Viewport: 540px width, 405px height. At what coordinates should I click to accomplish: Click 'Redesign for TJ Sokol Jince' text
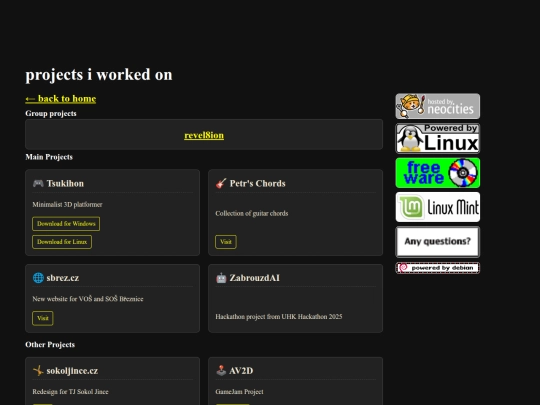pyautogui.click(x=70, y=392)
